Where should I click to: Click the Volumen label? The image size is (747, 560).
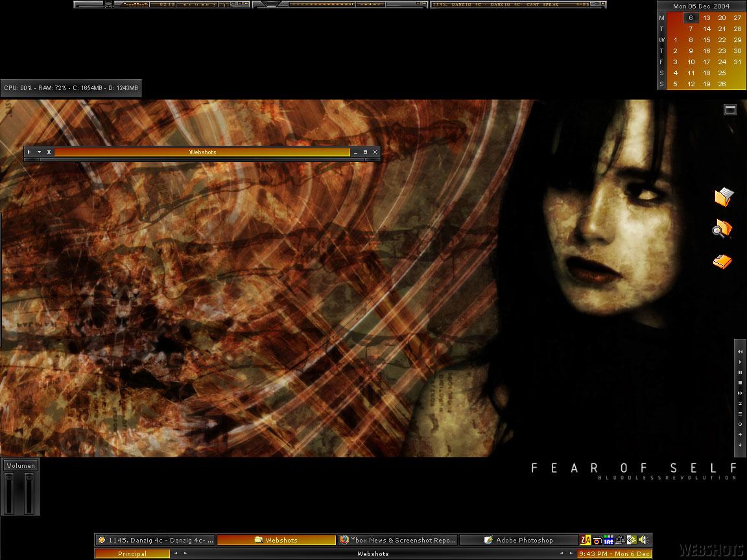(21, 466)
